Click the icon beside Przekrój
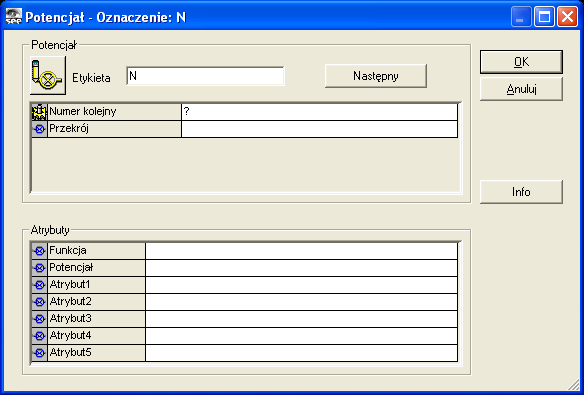Image resolution: width=584 pixels, height=395 pixels. click(39, 129)
